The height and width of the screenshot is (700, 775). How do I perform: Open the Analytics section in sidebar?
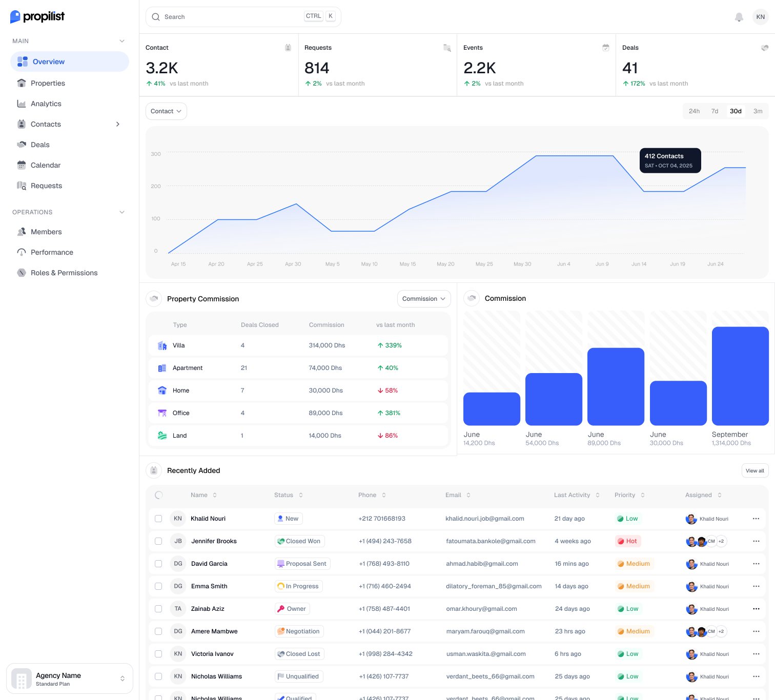point(46,104)
